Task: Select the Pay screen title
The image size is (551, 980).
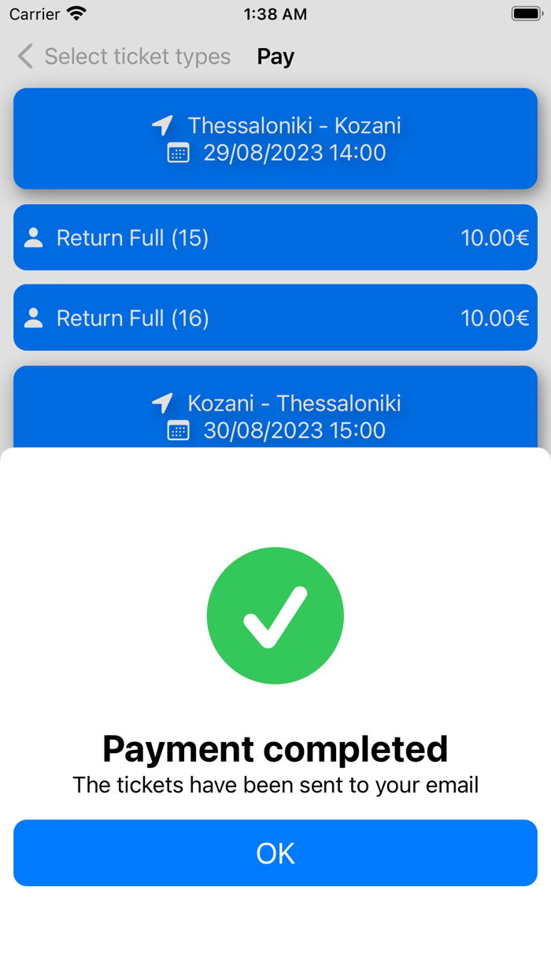Action: (x=275, y=56)
